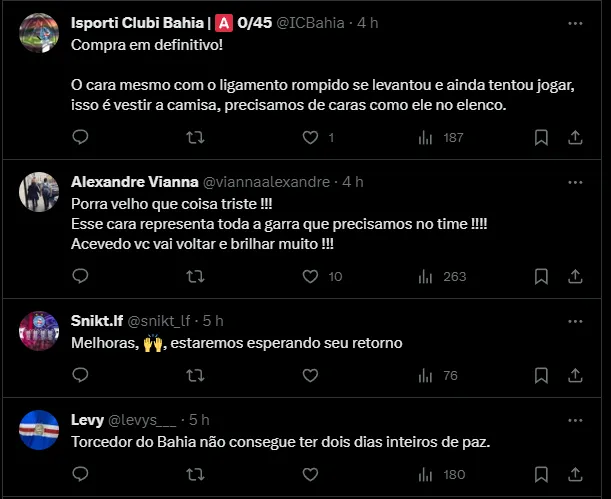This screenshot has height=499, width=611.
Task: Like Alexandre Vianna's tweet
Action: click(310, 276)
